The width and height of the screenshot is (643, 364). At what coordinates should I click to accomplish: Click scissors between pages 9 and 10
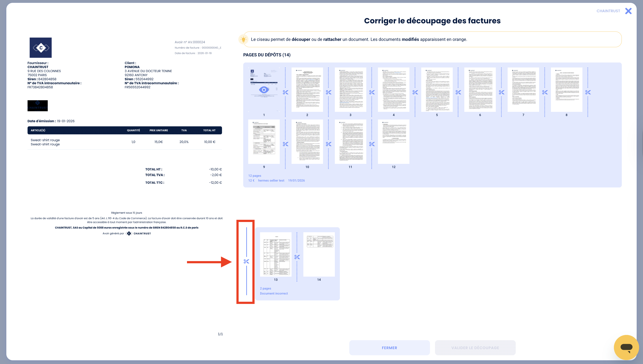click(x=285, y=144)
